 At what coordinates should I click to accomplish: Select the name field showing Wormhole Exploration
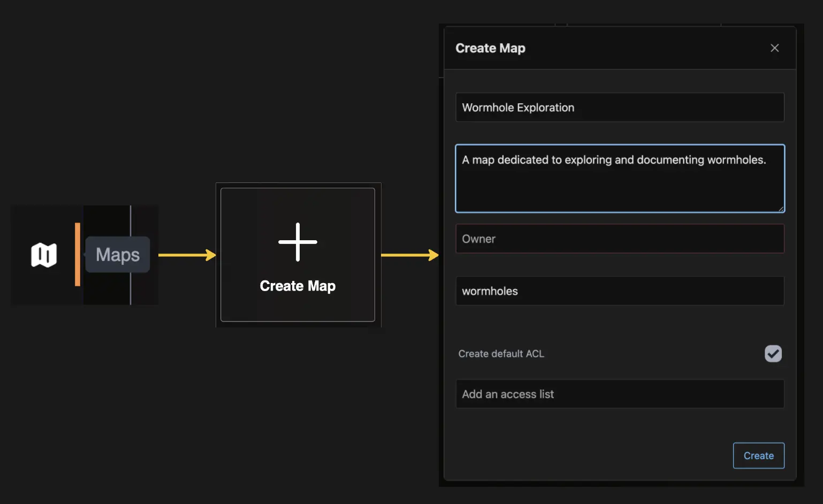click(x=619, y=107)
